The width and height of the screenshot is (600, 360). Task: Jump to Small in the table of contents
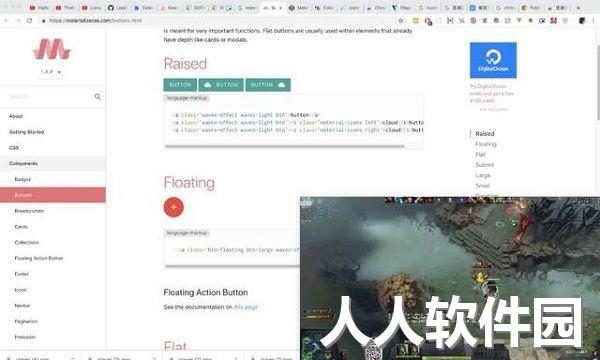482,185
